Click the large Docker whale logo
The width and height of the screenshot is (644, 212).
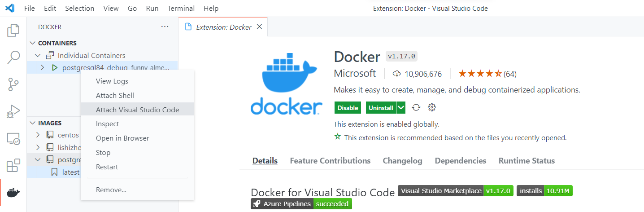pos(286,84)
